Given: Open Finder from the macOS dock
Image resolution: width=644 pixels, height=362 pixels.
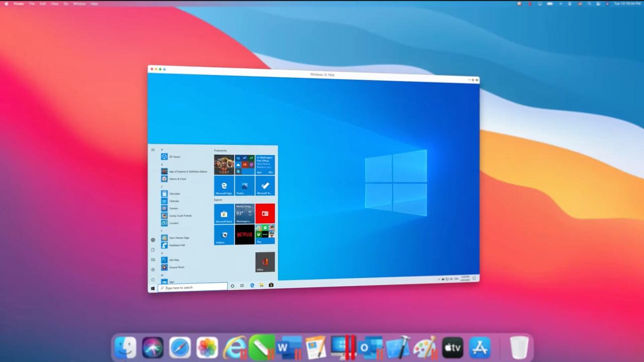Looking at the screenshot, I should [x=125, y=348].
